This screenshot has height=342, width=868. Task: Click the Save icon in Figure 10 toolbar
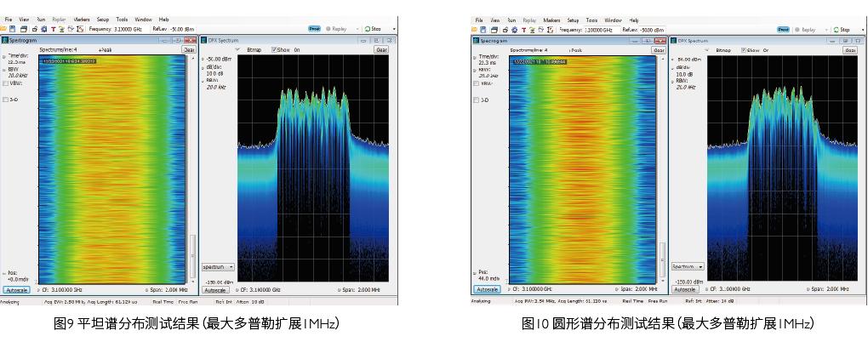(483, 30)
